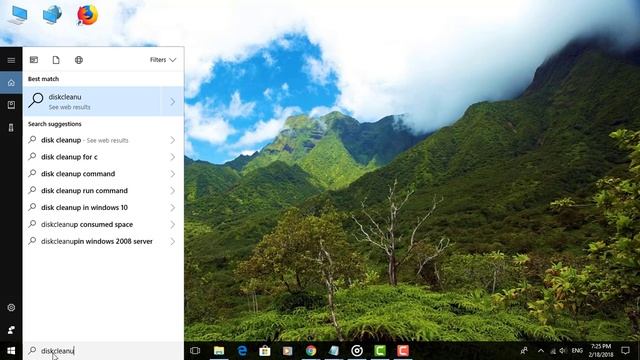This screenshot has width=640, height=360.
Task: Open network status tray icon
Action: (x=553, y=351)
